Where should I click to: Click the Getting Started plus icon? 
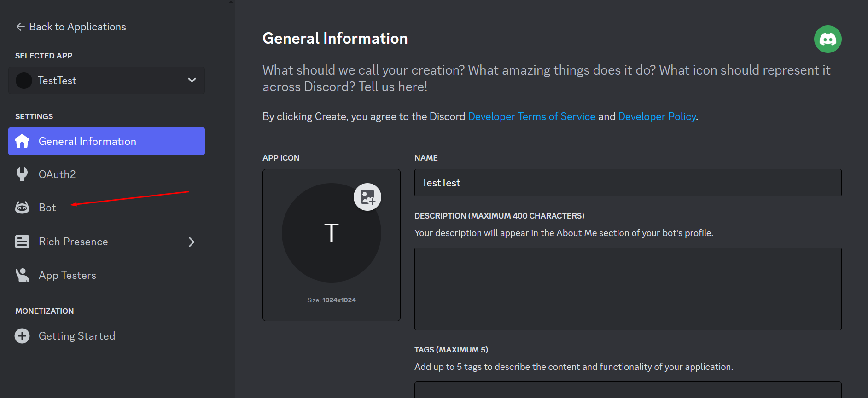(x=22, y=336)
